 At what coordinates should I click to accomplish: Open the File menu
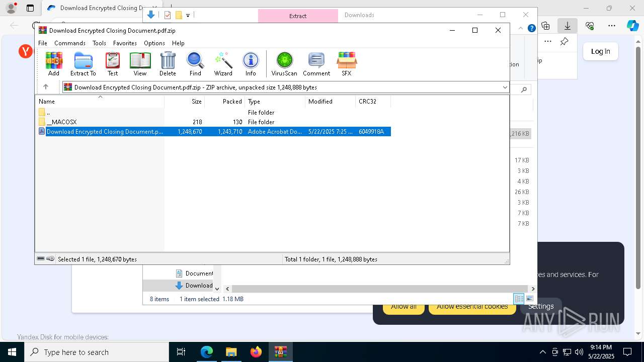[x=43, y=43]
